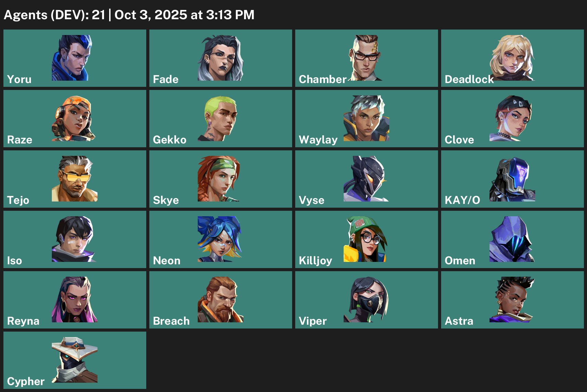Click Yoru's agent portrait
The height and width of the screenshot is (392, 587).
[72, 58]
